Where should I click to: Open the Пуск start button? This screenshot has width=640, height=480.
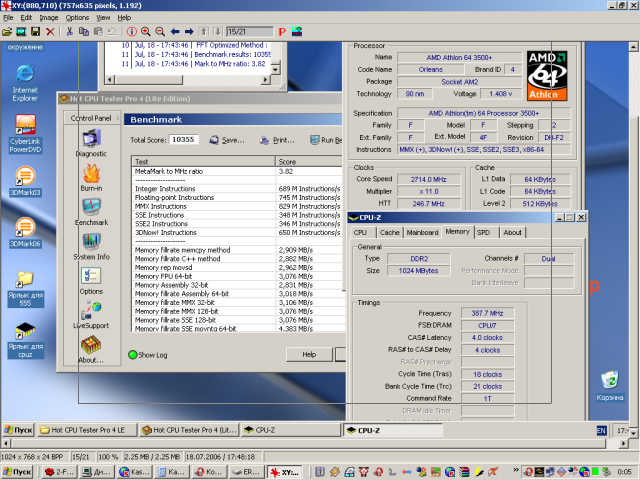click(17, 430)
